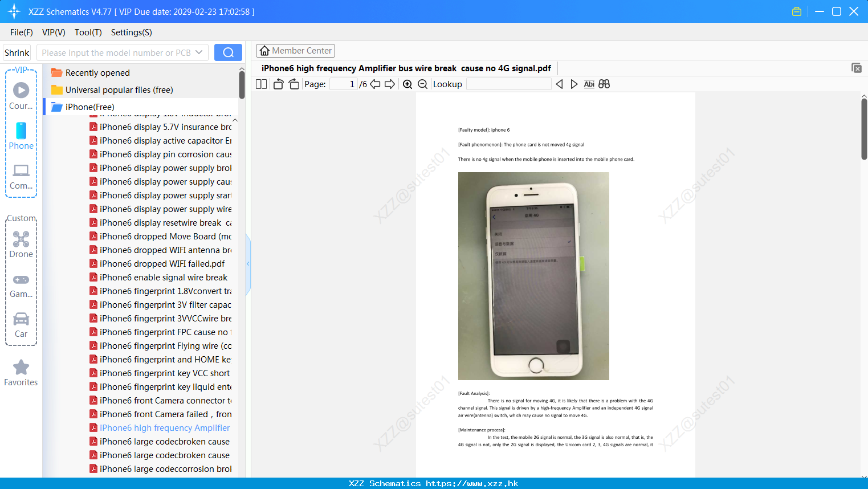Open the Settings(S) menu

[132, 32]
